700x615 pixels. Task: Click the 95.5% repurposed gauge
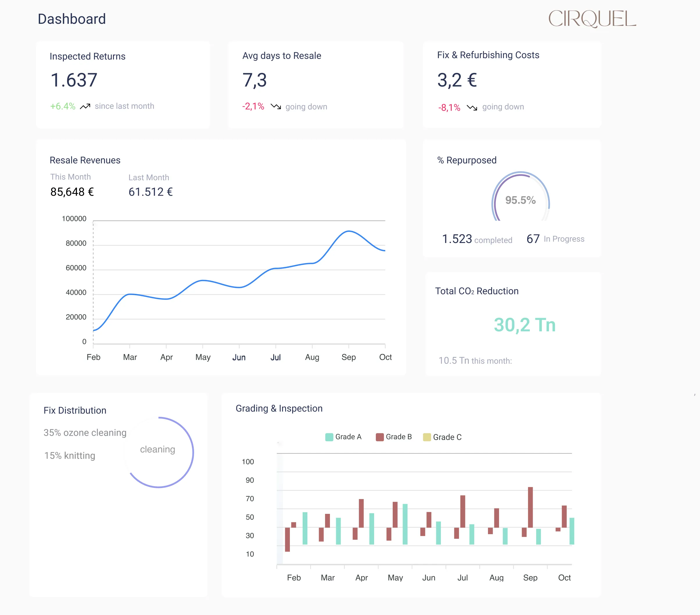click(520, 199)
